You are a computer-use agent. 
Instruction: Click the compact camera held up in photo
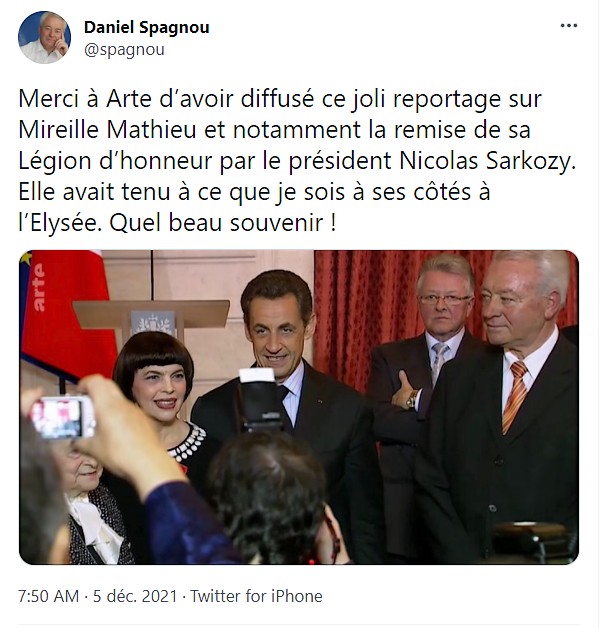pyautogui.click(x=62, y=417)
